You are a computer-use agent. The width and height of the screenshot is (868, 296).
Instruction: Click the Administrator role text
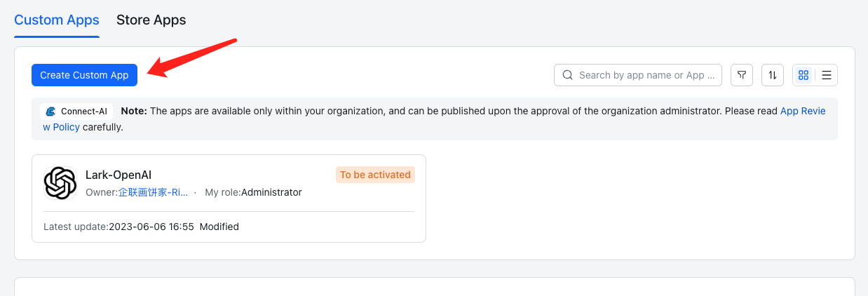click(x=271, y=192)
